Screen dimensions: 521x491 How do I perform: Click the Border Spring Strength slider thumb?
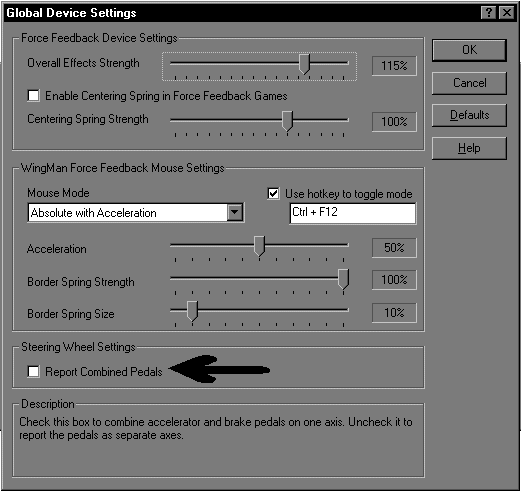click(x=343, y=279)
